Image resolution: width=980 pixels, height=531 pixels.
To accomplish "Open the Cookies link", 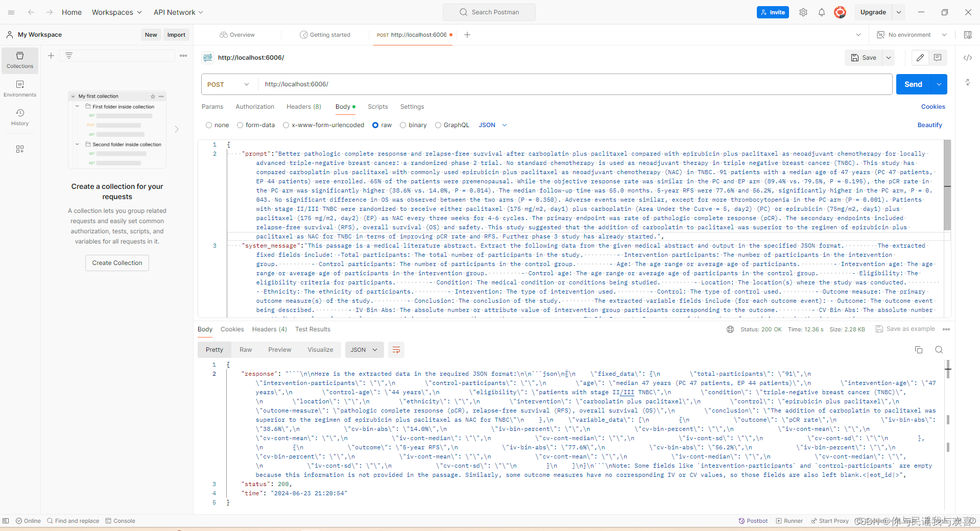I will [x=934, y=107].
